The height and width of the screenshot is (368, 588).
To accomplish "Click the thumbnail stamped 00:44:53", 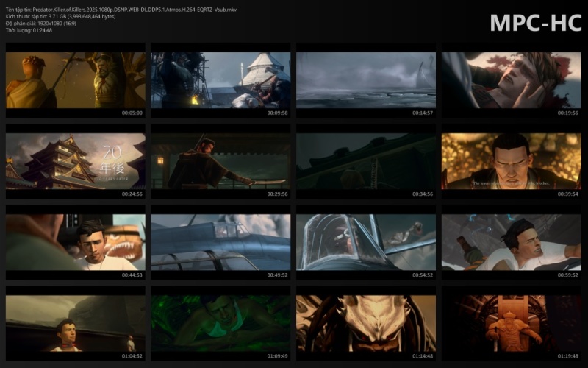I will [x=76, y=242].
